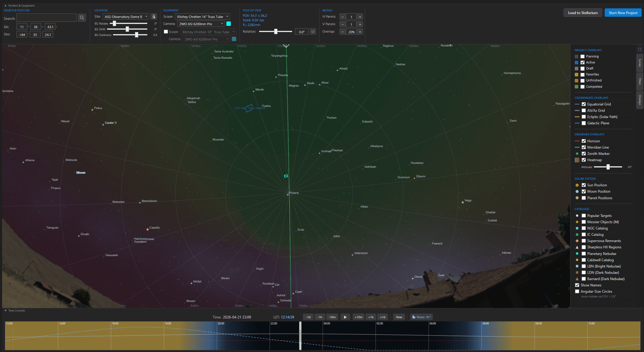Enable the second Scope checkbox
Viewport: 644px width, 352px height.
click(166, 32)
